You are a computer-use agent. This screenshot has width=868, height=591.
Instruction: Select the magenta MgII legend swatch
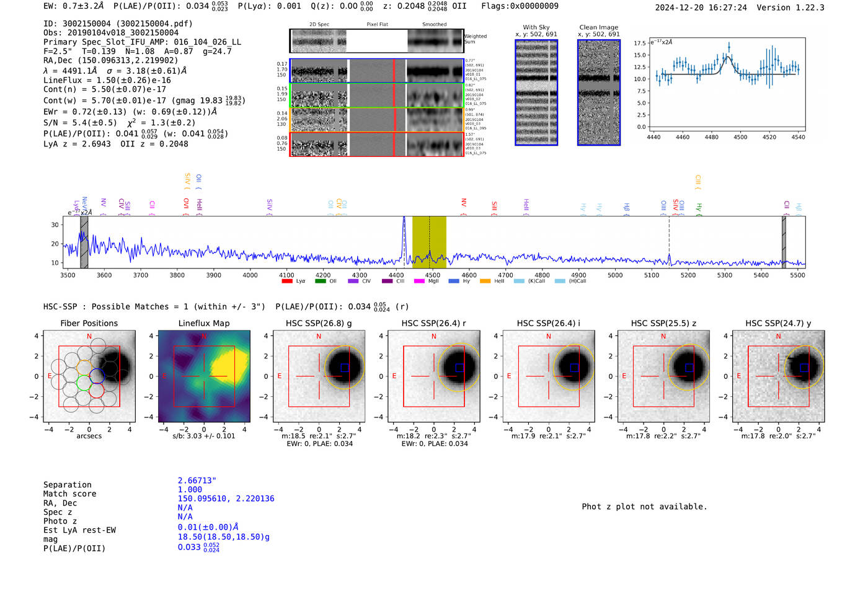coord(419,281)
